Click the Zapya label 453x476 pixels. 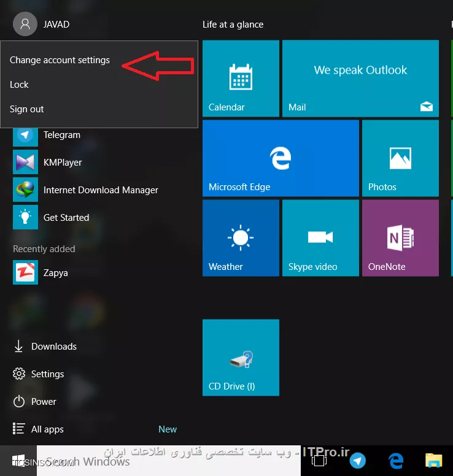[x=56, y=273]
